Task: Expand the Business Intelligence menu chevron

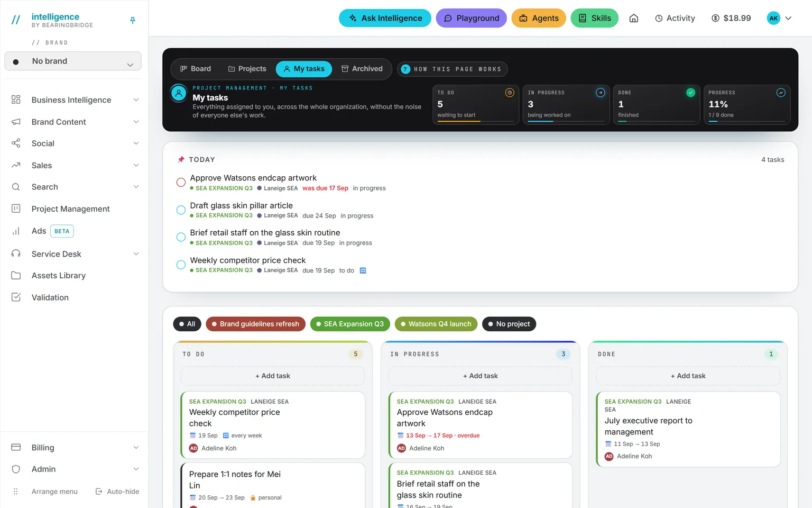Action: click(x=136, y=100)
